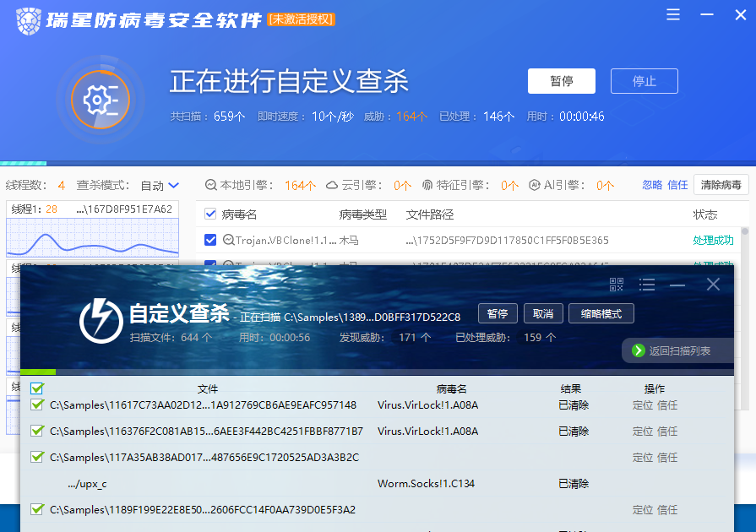Minimize the 自定义查杀 front window

click(x=677, y=285)
